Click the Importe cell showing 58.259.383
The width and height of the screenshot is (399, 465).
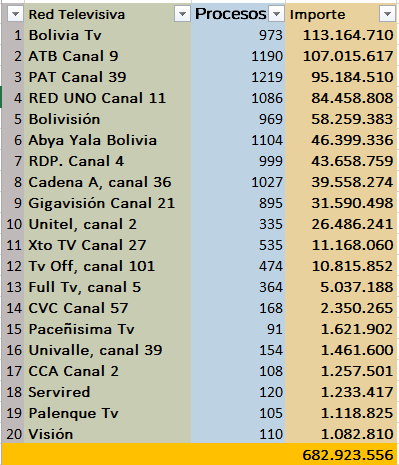tap(341, 119)
